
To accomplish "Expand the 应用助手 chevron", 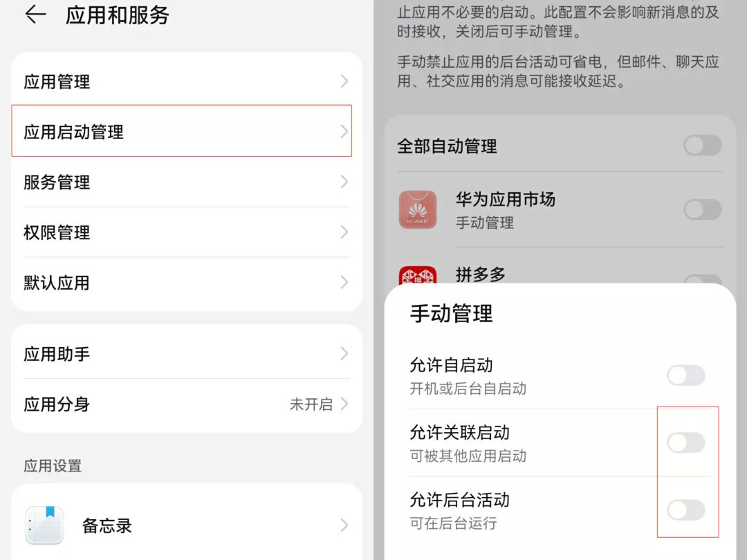I will (344, 353).
